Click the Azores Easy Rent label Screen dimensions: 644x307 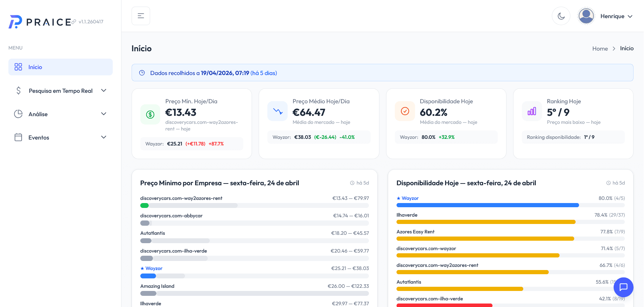point(415,232)
